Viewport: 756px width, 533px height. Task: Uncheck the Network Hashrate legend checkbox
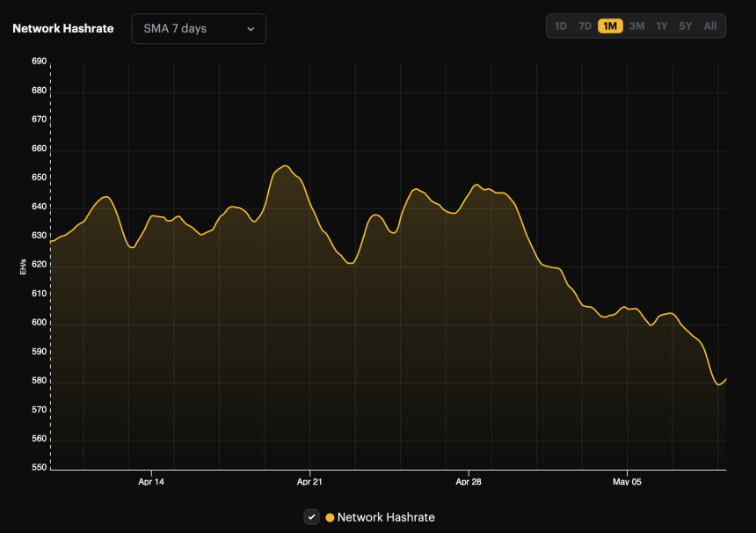[x=311, y=517]
